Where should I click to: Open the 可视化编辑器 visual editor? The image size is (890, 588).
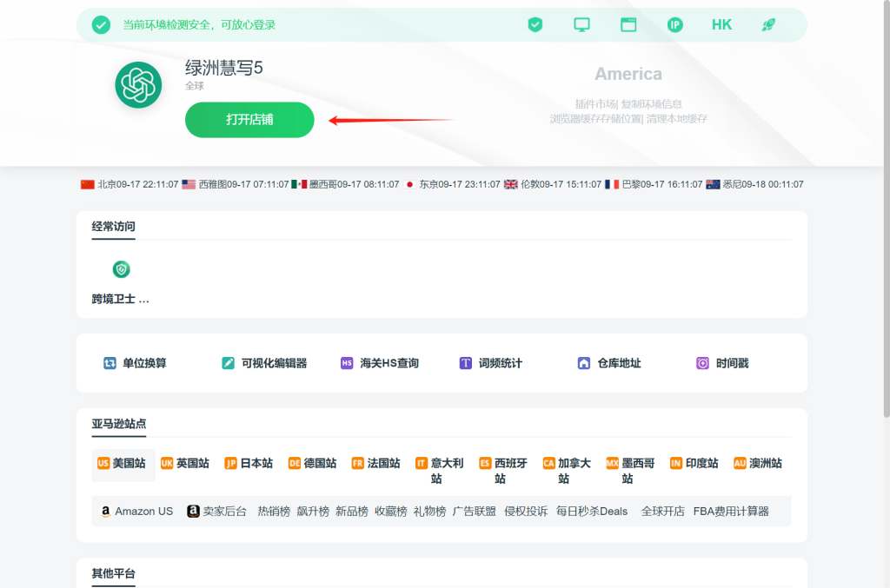click(x=264, y=363)
